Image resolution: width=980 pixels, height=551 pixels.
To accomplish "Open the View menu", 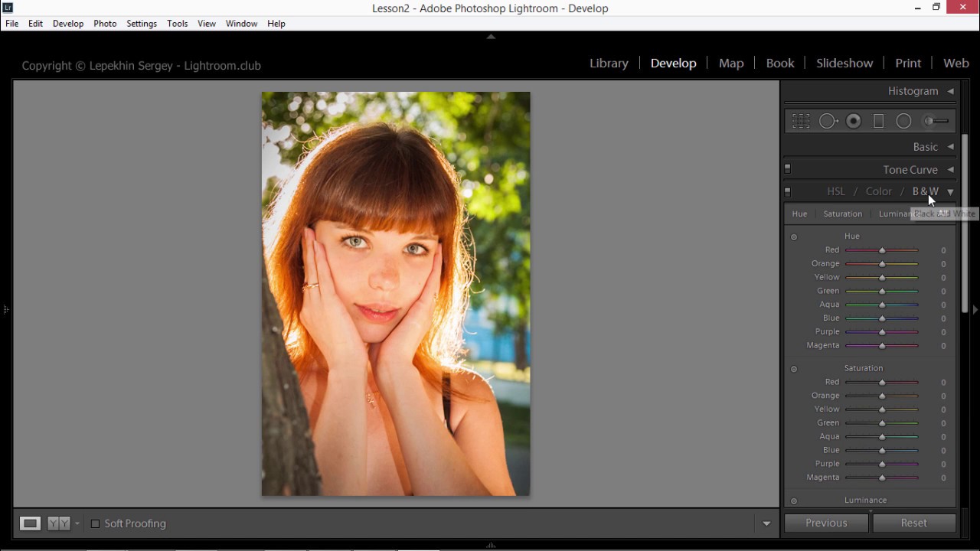I will pyautogui.click(x=207, y=24).
